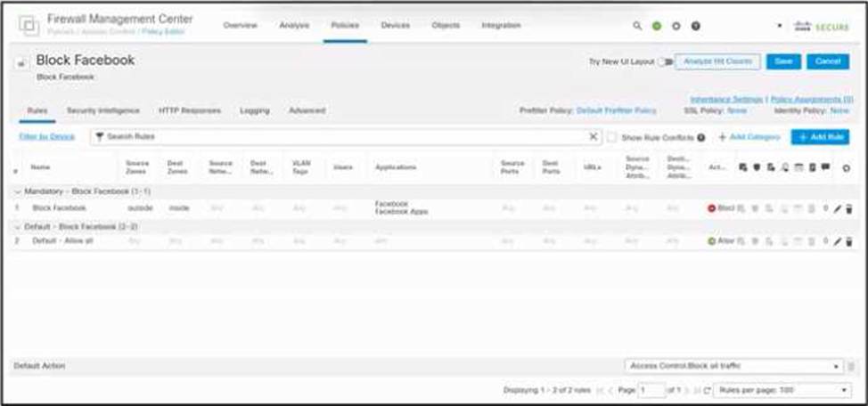Delete the Default - Allow all rule with trash
The width and height of the screenshot is (868, 406).
tap(849, 241)
